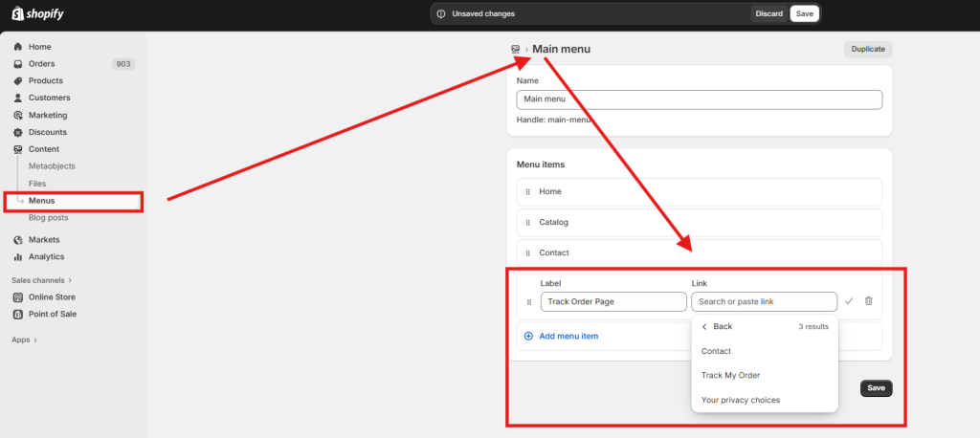980x438 pixels.
Task: Click the bottom Save button
Action: pos(877,388)
